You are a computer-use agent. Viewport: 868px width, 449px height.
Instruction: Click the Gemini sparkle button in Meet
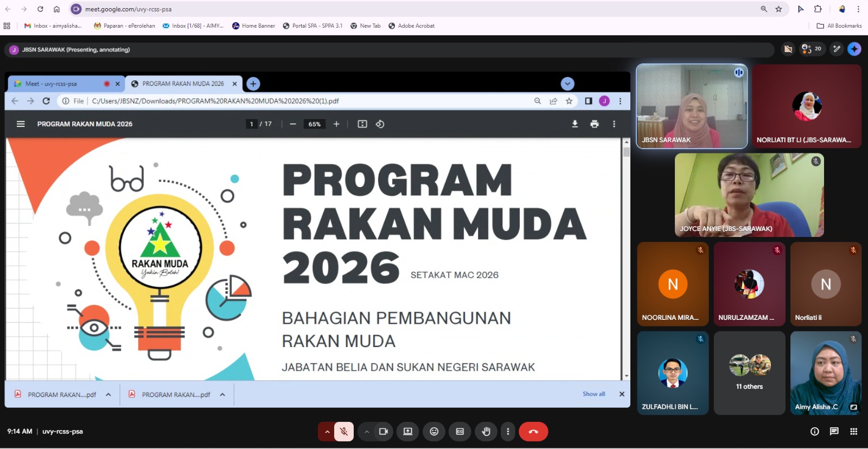(x=854, y=49)
